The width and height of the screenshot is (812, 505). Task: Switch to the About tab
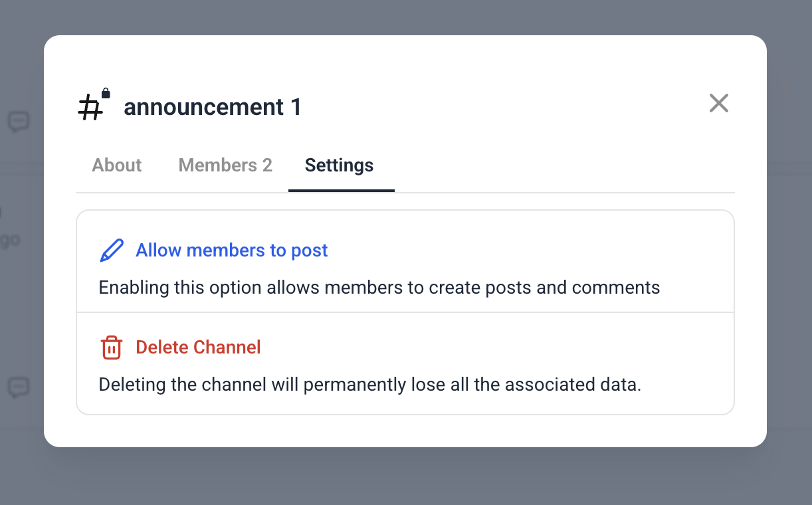(117, 165)
